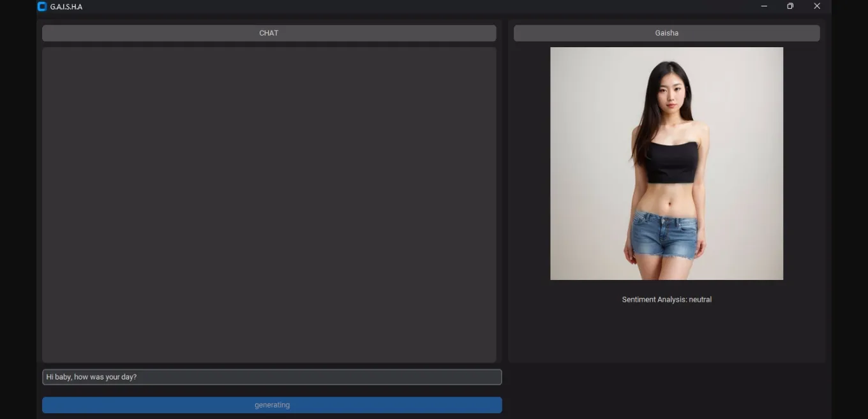The height and width of the screenshot is (419, 868).
Task: Minimize the G.A.I.S.H.A window
Action: pyautogui.click(x=764, y=6)
